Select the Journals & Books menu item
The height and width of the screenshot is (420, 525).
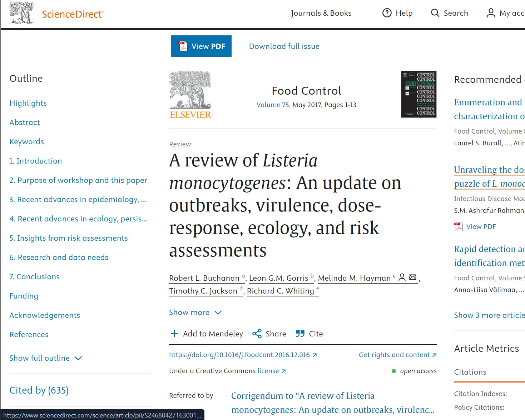321,13
